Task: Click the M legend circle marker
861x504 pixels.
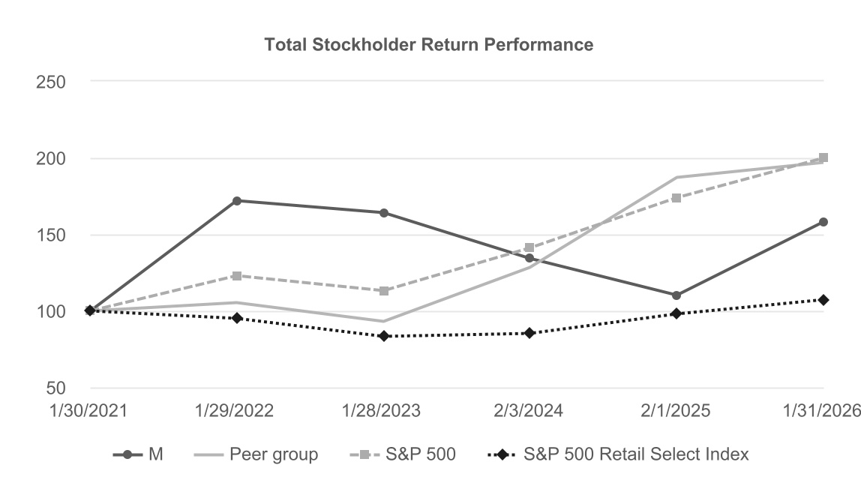Action: [127, 454]
